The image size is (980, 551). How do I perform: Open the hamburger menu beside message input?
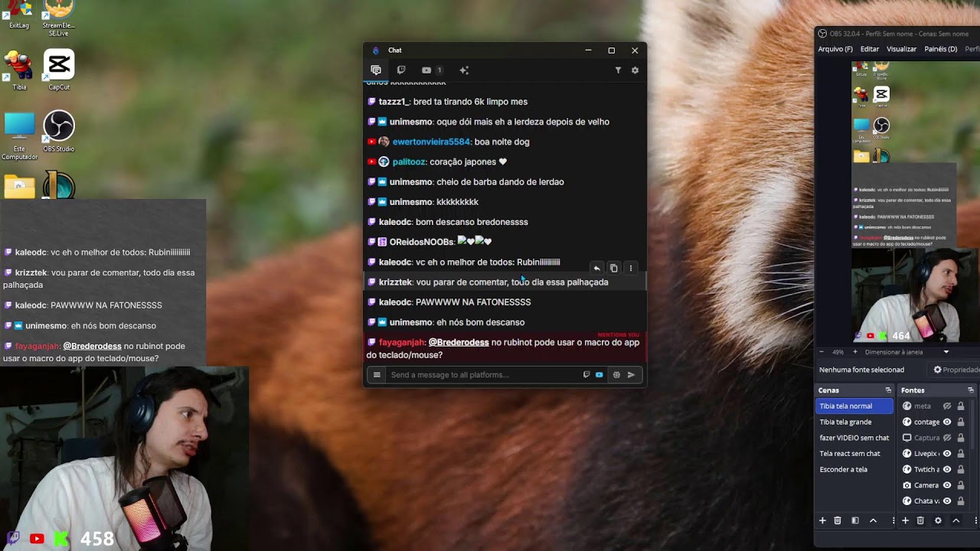[x=377, y=375]
